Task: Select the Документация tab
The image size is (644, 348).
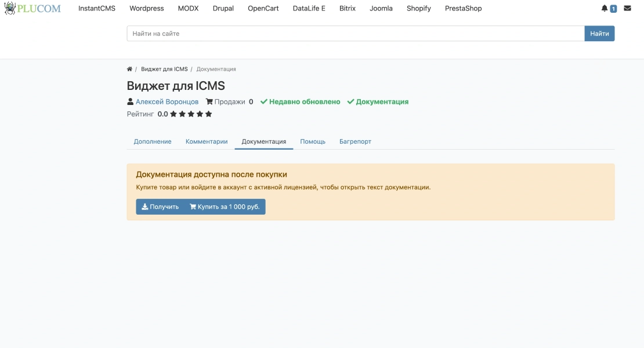Action: coord(263,142)
